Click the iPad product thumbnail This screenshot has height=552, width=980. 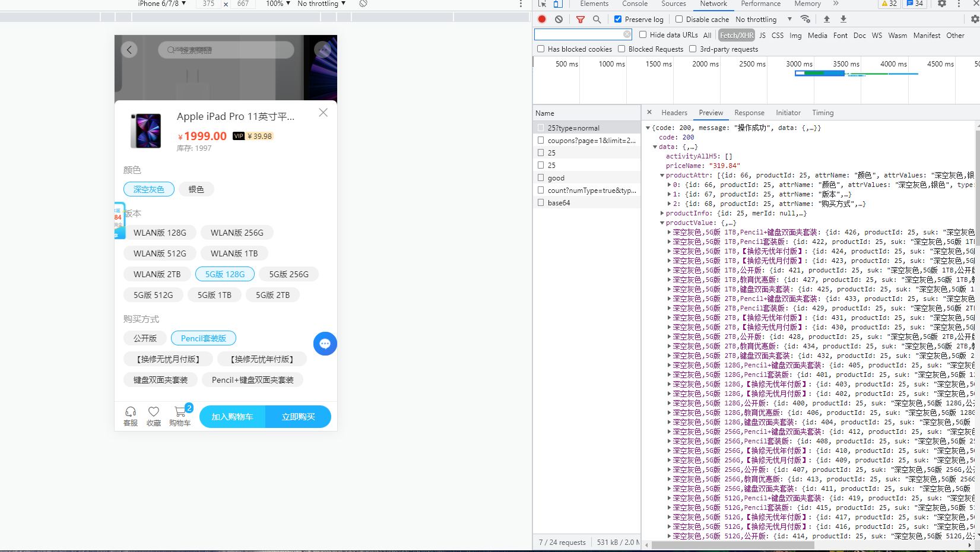pos(146,131)
